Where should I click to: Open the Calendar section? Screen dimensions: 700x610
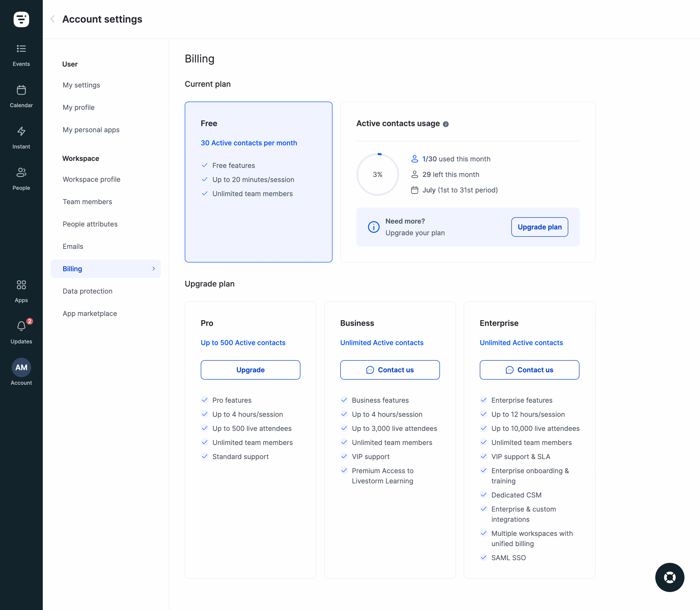[x=21, y=97]
